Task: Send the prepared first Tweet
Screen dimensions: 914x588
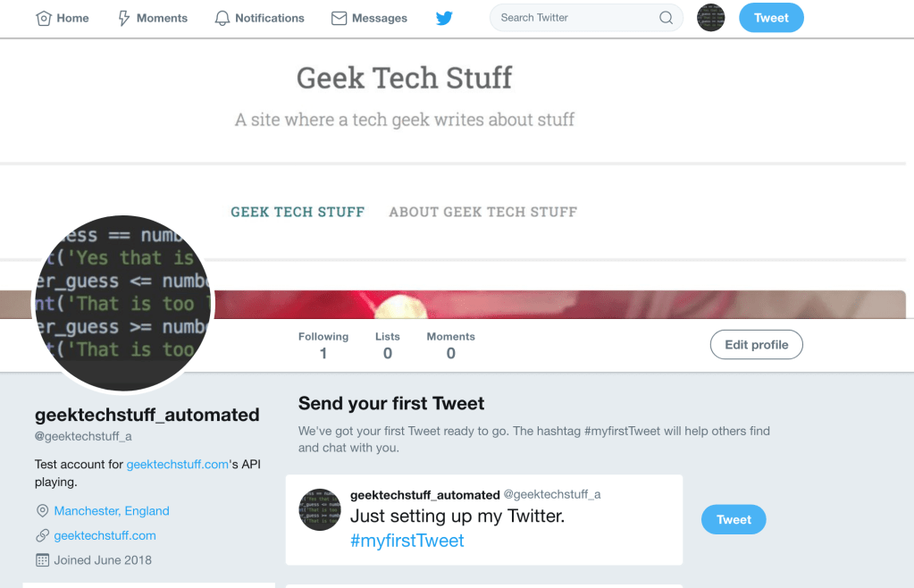Action: (733, 519)
